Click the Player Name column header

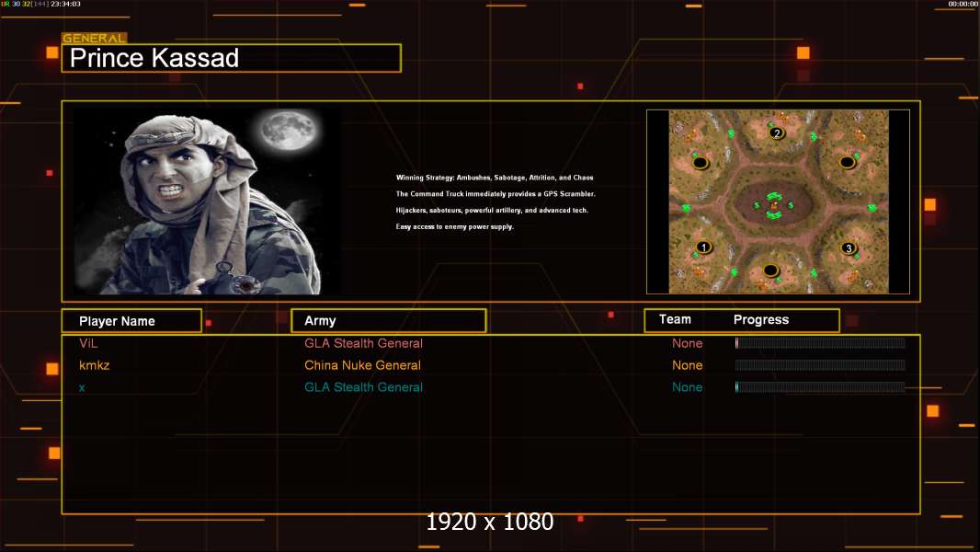pos(131,321)
